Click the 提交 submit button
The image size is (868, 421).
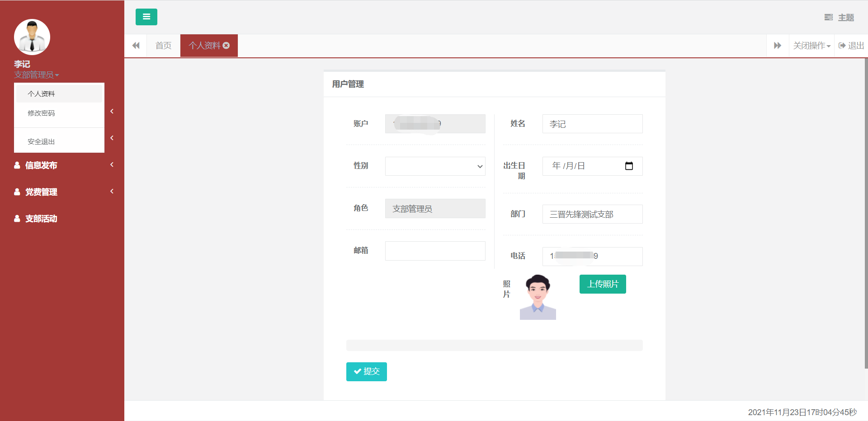tap(366, 371)
